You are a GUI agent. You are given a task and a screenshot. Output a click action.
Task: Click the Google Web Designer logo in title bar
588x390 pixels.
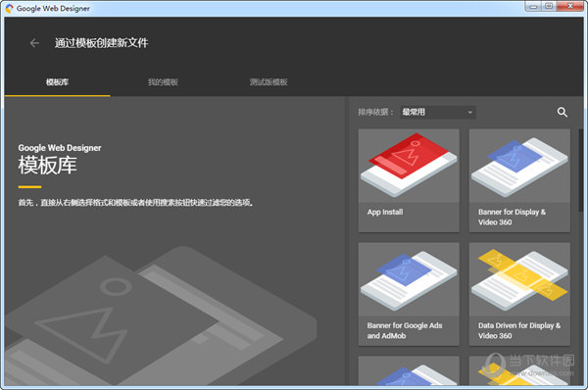[x=9, y=8]
